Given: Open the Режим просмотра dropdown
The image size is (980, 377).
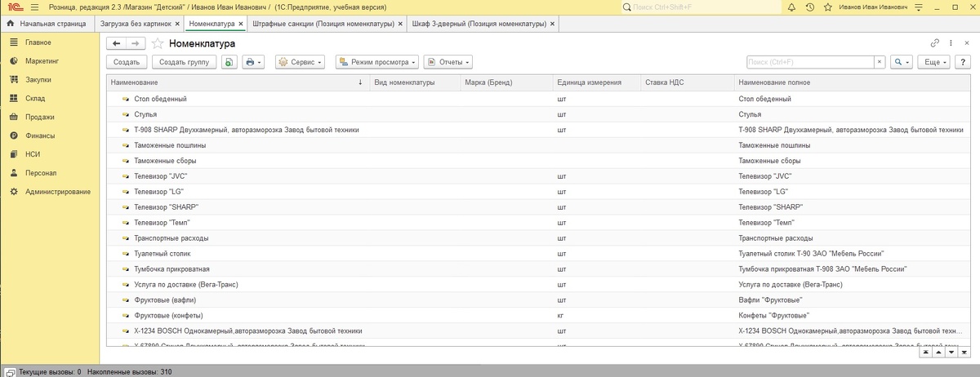Looking at the screenshot, I should point(376,62).
